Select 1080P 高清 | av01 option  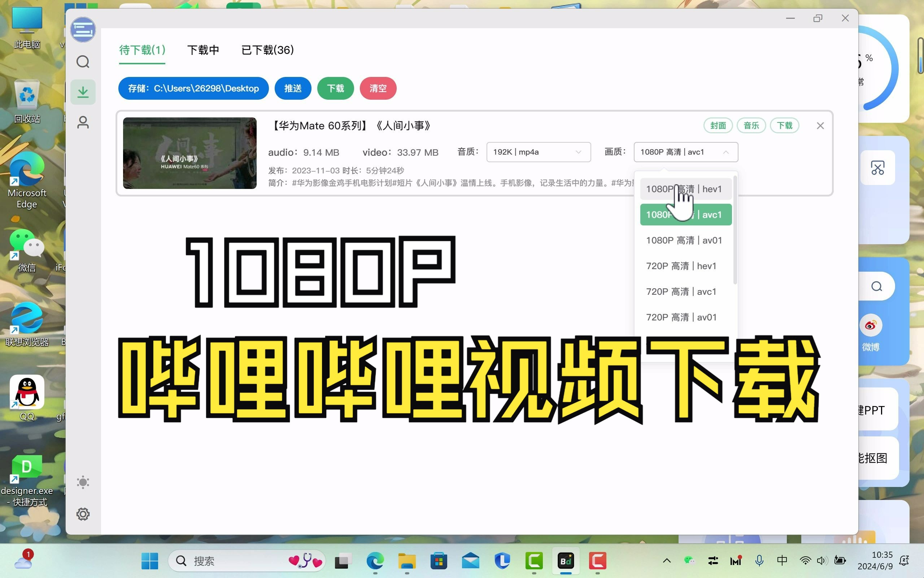pos(686,240)
